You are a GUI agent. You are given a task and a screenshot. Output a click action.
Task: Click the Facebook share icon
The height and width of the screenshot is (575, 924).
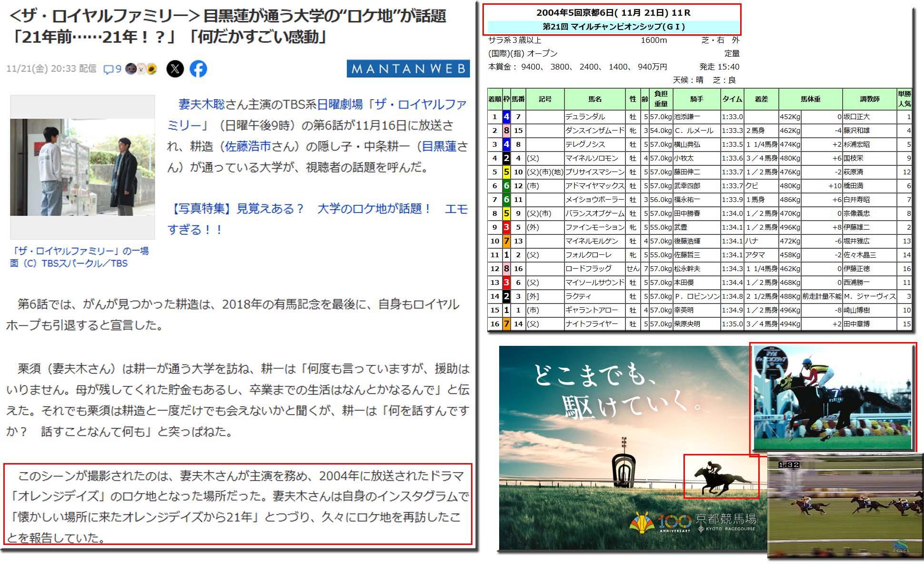pyautogui.click(x=198, y=69)
